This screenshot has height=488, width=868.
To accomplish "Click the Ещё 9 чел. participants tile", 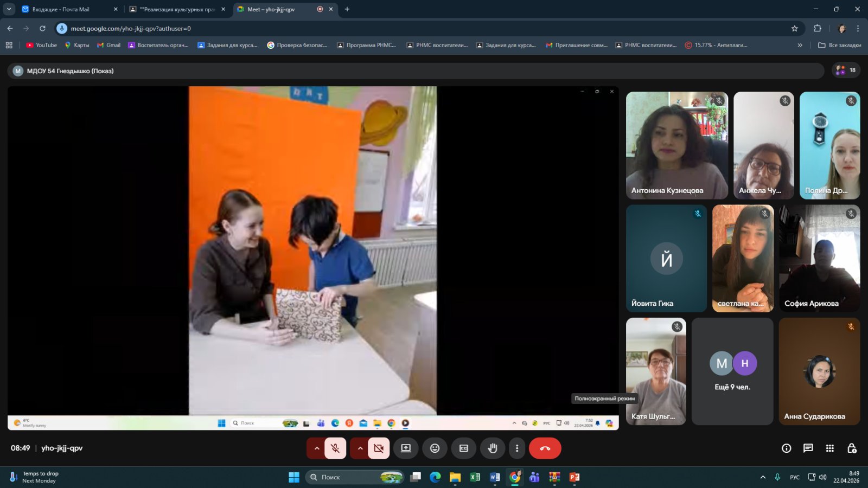I will click(732, 371).
